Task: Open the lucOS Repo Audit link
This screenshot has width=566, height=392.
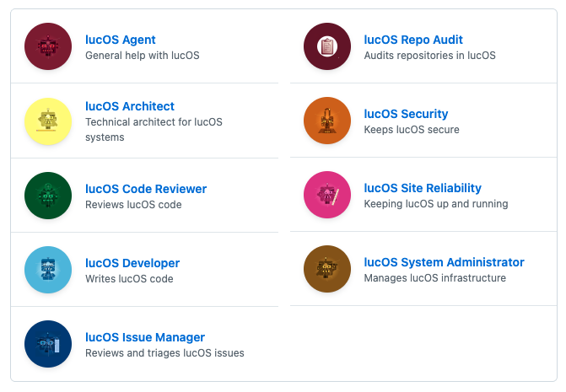Action: tap(413, 40)
